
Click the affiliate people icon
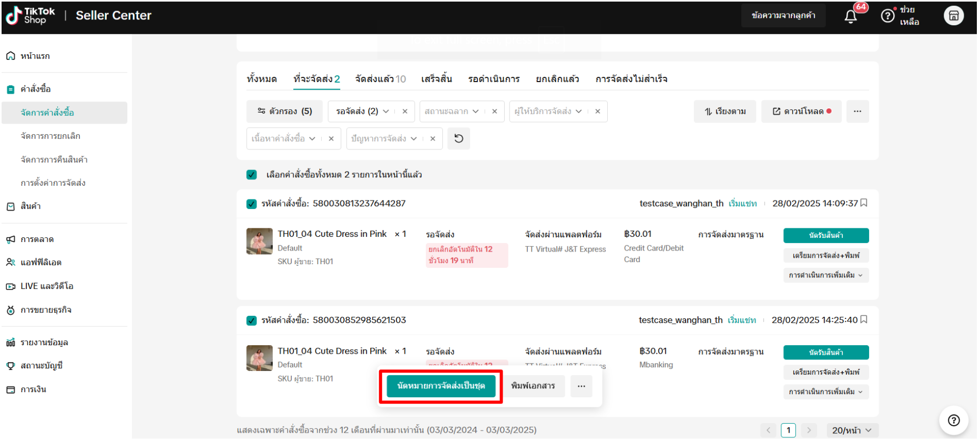[11, 262]
